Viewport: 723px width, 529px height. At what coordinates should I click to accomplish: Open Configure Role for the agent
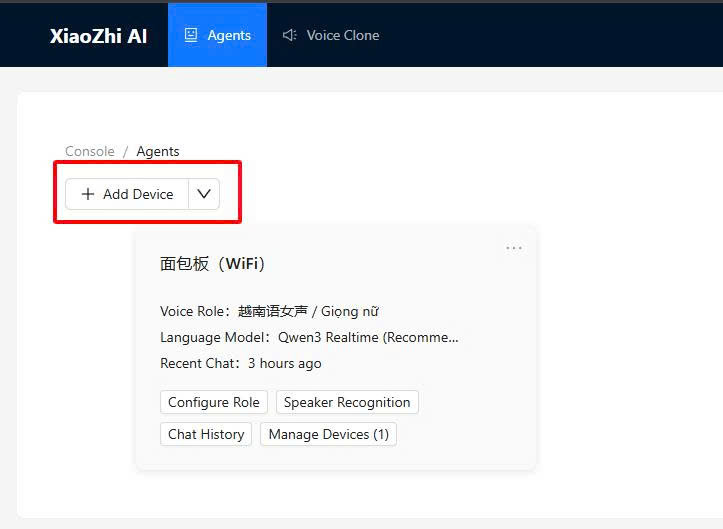[214, 402]
